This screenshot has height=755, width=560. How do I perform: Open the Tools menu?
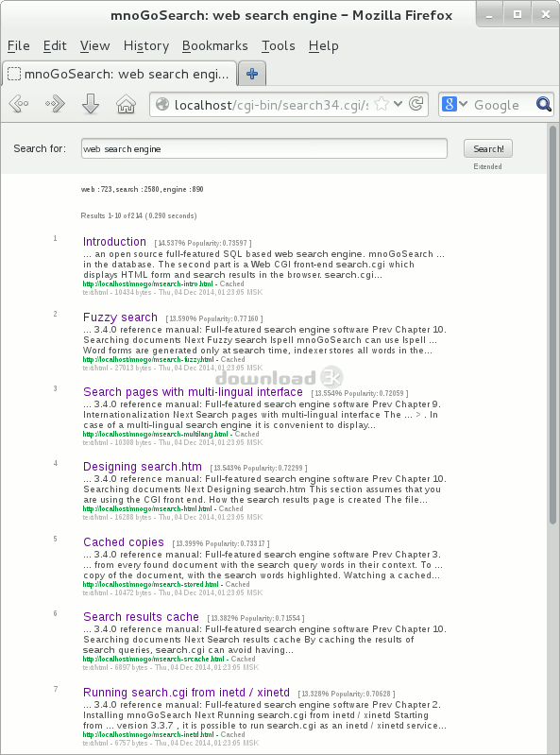coord(278,45)
